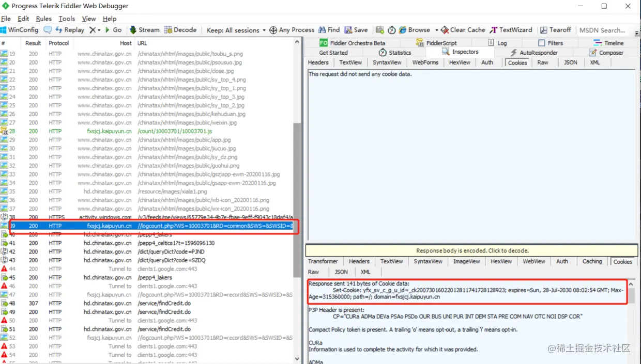Image resolution: width=641 pixels, height=364 pixels.
Task: Toggle Stream mode in toolbar
Action: coord(144,30)
